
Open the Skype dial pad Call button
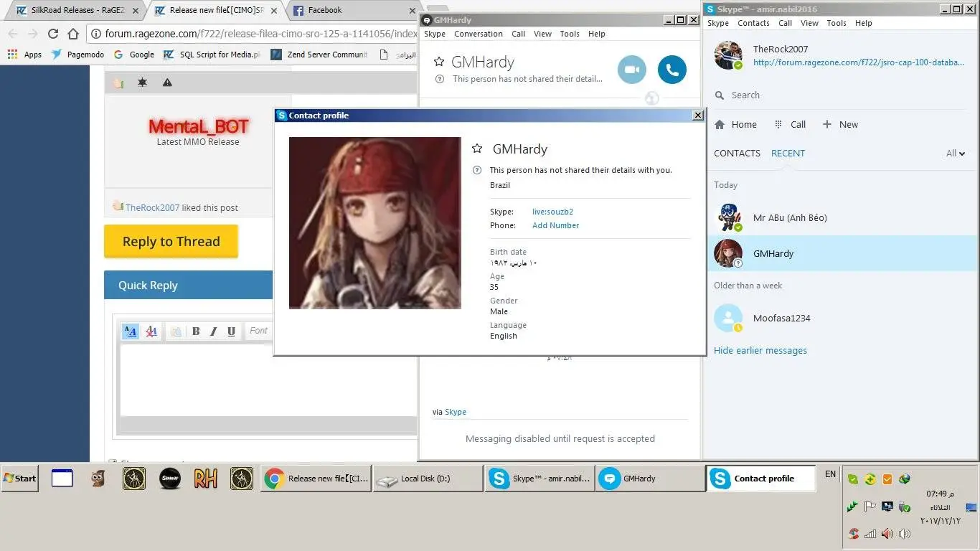point(790,124)
